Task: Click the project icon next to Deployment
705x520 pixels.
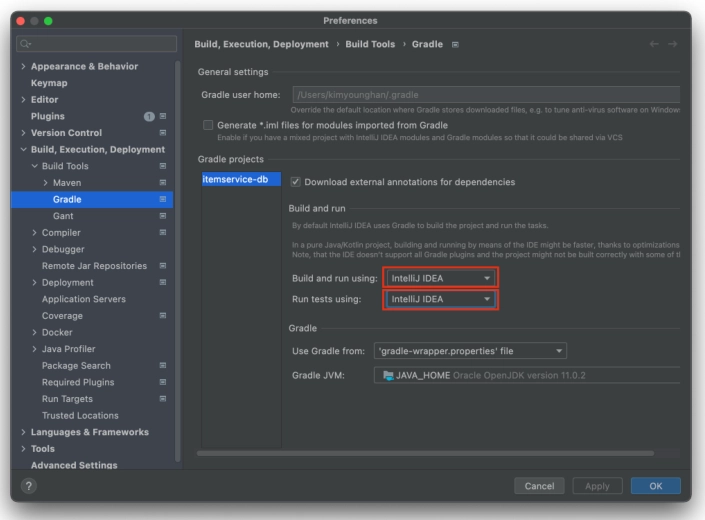Action: pyautogui.click(x=163, y=282)
